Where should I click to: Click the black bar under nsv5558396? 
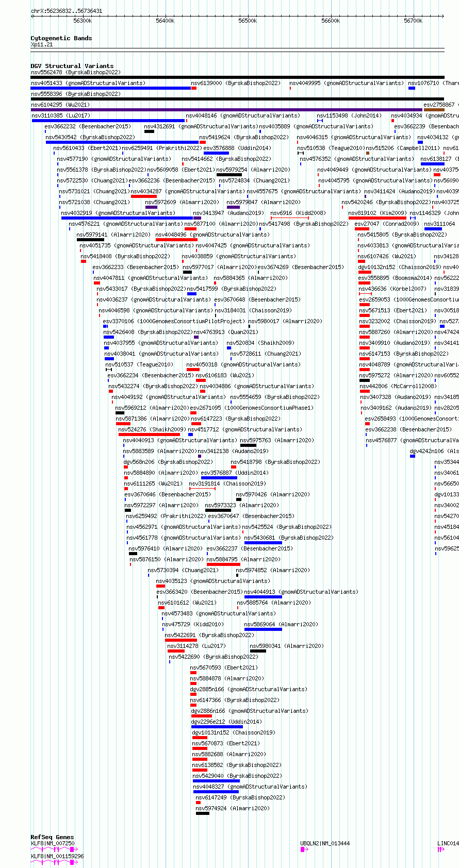(x=237, y=99)
